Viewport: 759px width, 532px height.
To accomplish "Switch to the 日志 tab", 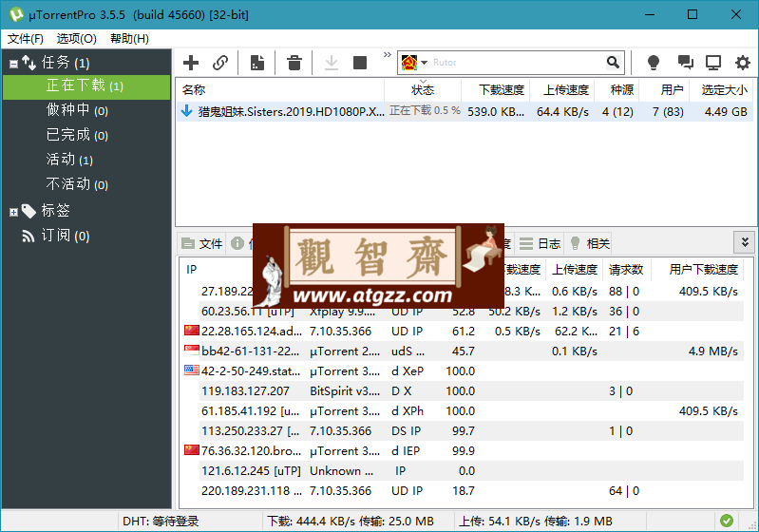I will coord(541,243).
